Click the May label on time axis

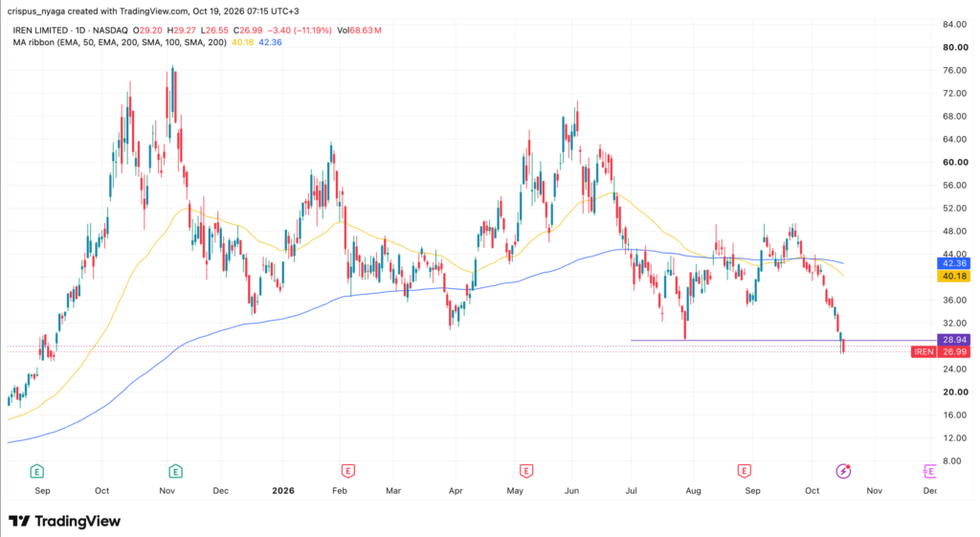pos(515,491)
